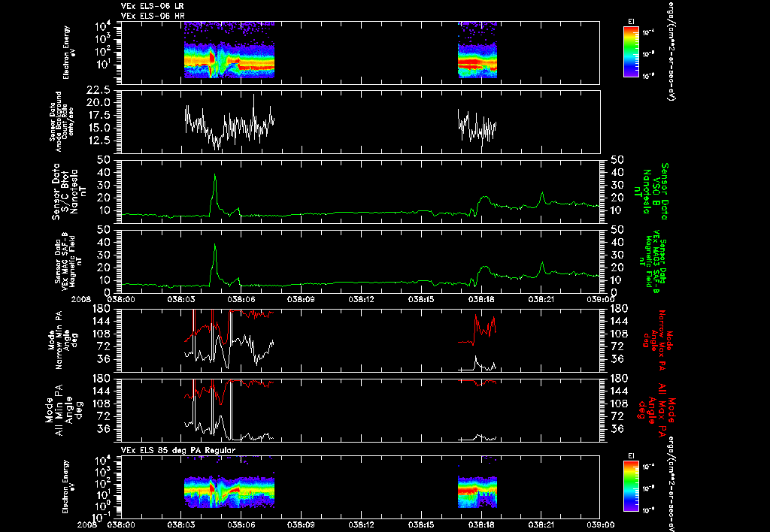Click the '038:03' tick on the middle time axis

(x=180, y=299)
